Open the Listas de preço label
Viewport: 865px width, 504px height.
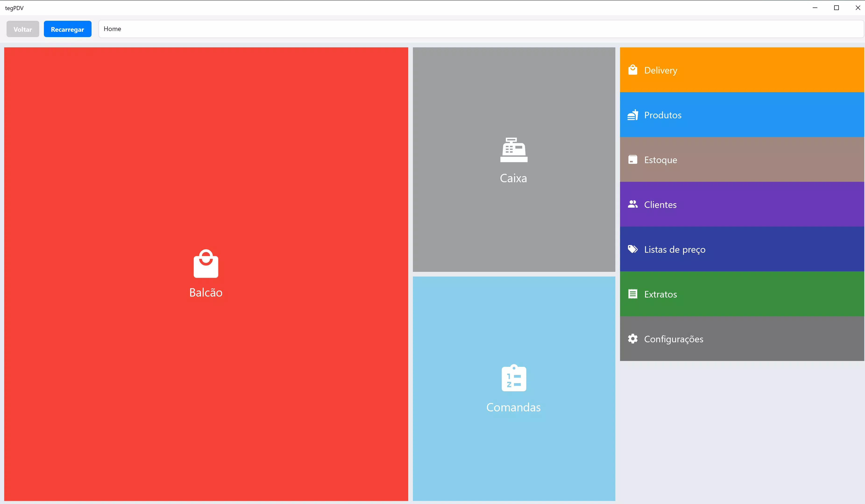click(x=675, y=250)
